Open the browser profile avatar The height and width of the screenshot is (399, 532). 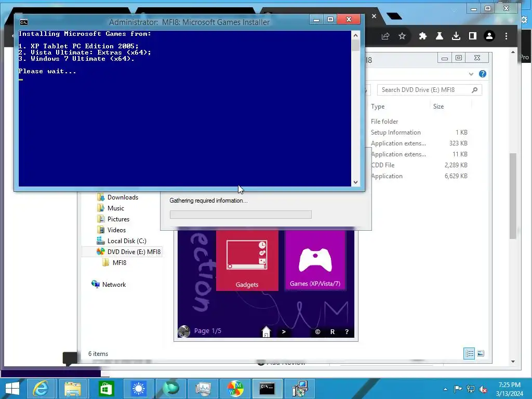click(489, 36)
